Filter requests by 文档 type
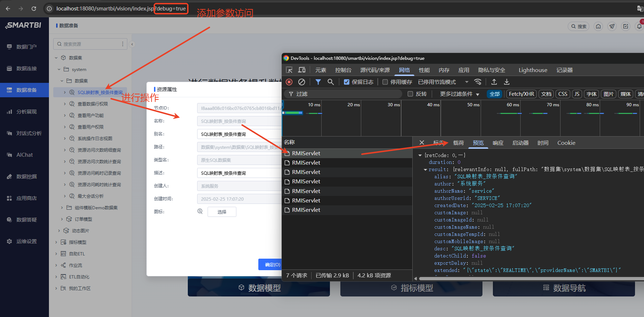 tap(546, 94)
